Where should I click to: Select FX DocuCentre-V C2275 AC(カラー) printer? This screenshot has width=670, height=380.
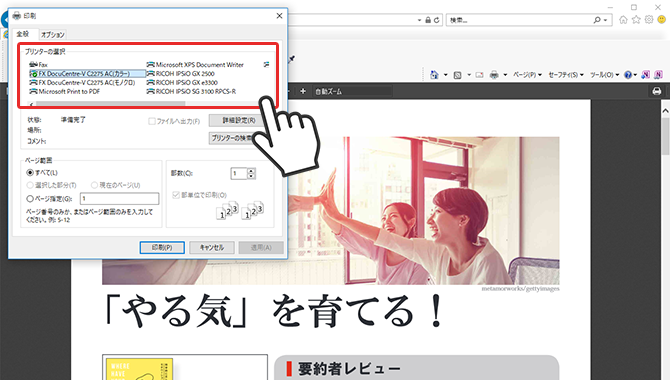[87, 74]
